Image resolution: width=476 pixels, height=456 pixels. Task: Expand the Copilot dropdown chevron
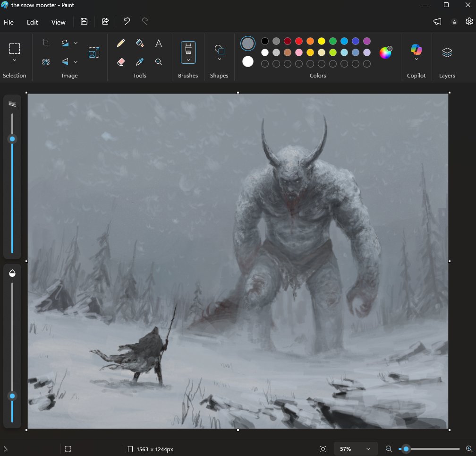[x=416, y=59]
